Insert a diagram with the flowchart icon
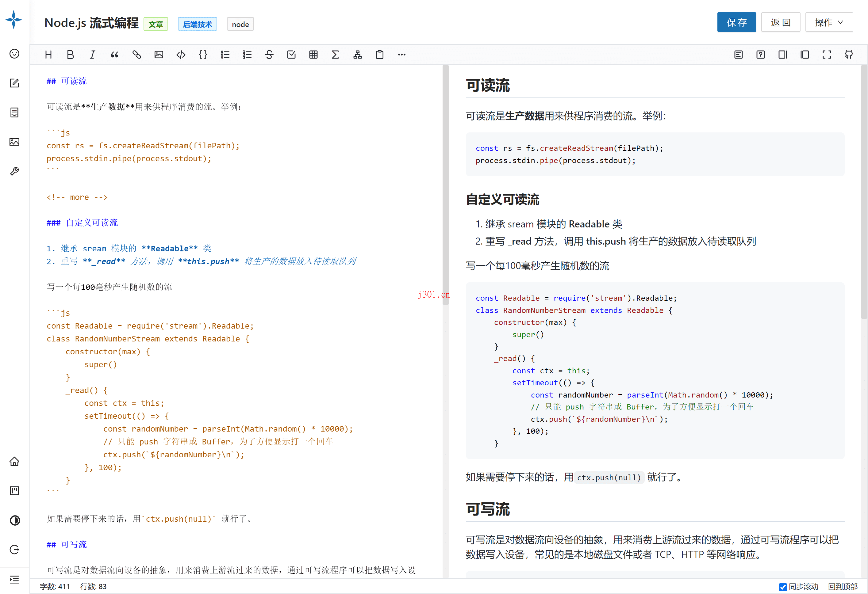868x594 pixels. tap(357, 55)
